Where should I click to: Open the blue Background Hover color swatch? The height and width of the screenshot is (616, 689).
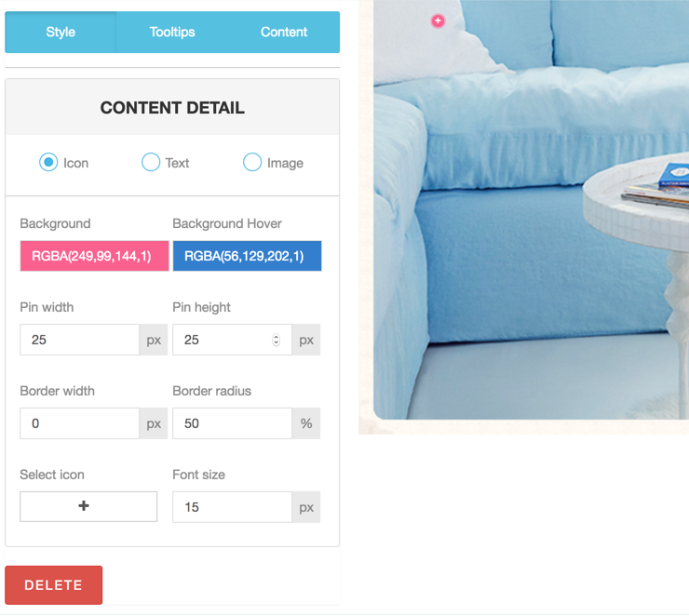click(247, 256)
